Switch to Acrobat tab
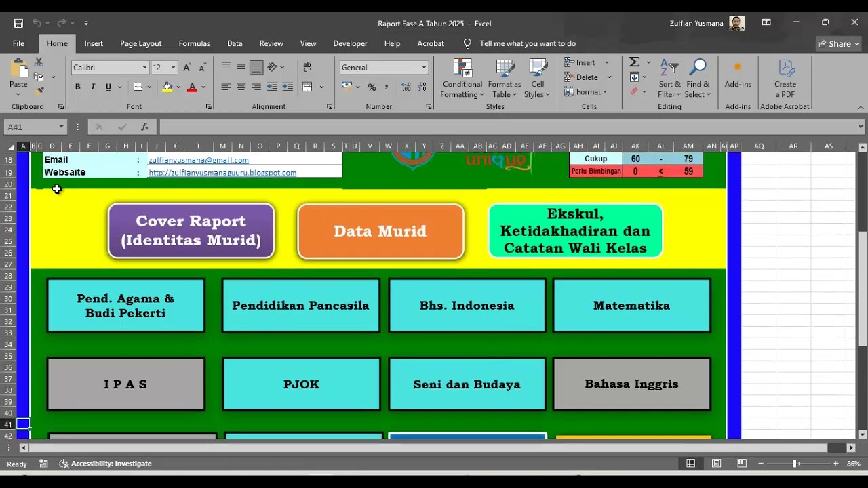Viewport: 868px width, 488px height. (431, 43)
